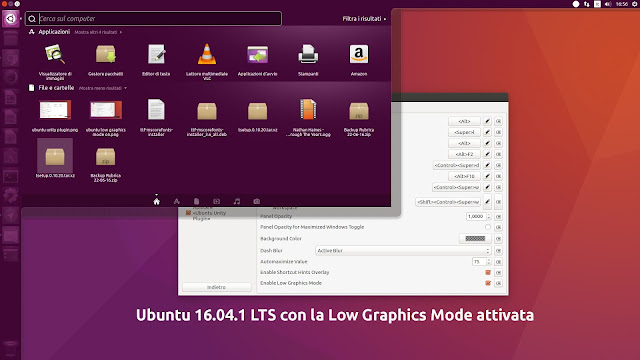Open the Background Color swatch
The height and width of the screenshot is (360, 640).
click(x=475, y=238)
